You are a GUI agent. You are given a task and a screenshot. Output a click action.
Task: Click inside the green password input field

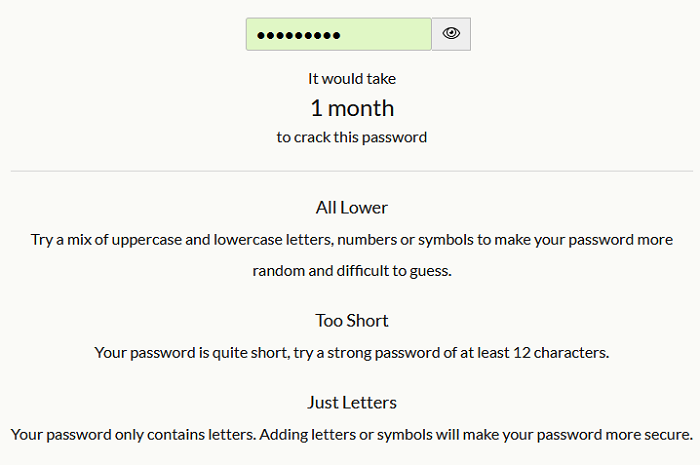(385, 34)
